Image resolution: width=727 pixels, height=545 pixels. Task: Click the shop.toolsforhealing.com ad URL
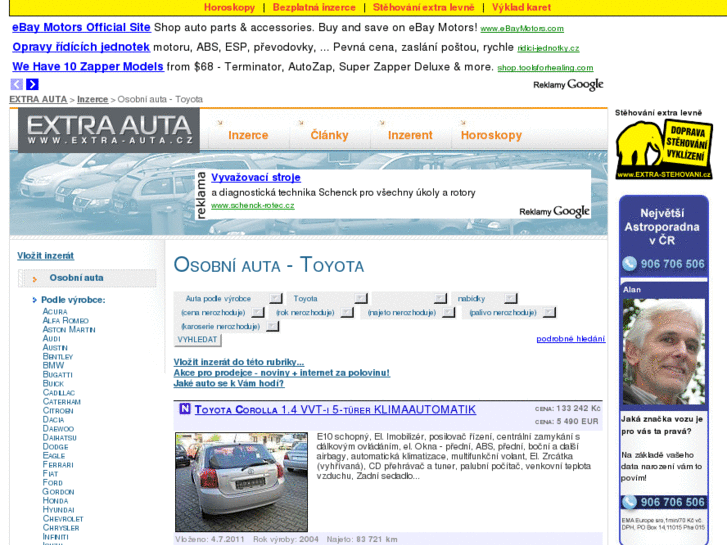(x=545, y=68)
